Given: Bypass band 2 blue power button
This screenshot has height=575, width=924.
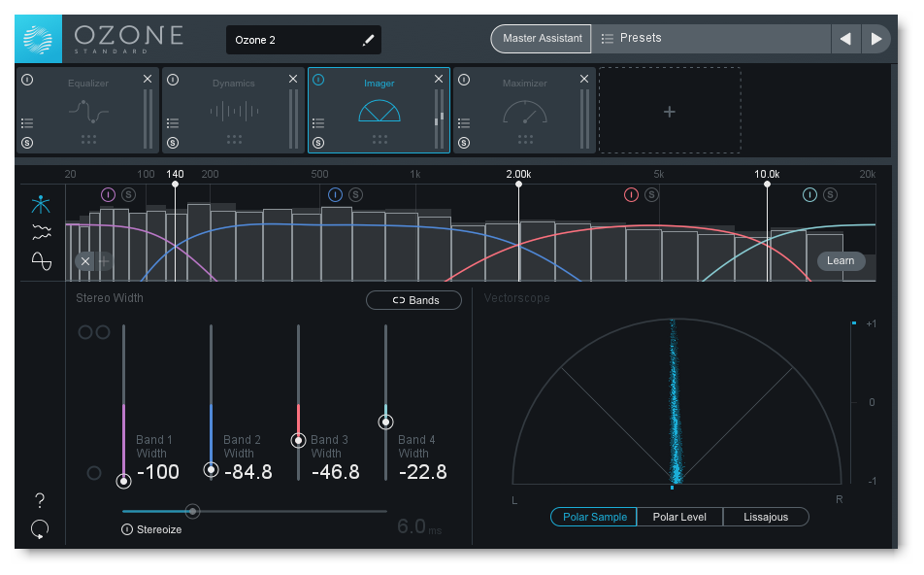Looking at the screenshot, I should point(335,194).
